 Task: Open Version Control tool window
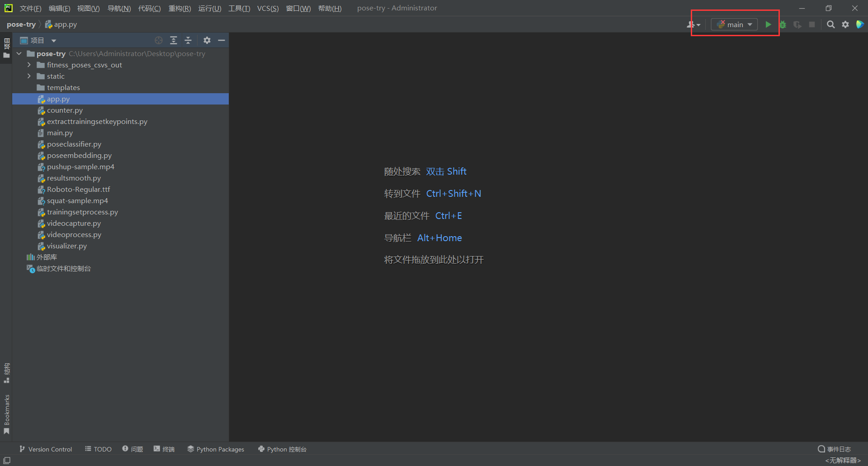pos(46,449)
